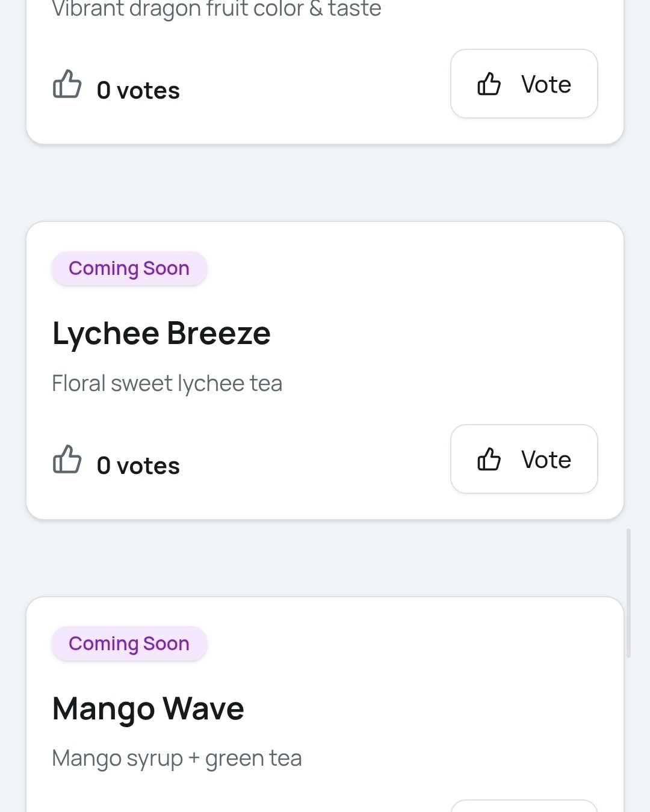Click the vertical scrollbar thumb on right edge
650x812 pixels.
coord(628,592)
